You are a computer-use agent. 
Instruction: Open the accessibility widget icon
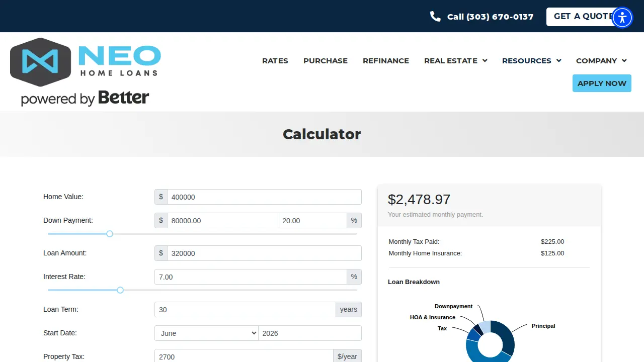[x=622, y=18]
